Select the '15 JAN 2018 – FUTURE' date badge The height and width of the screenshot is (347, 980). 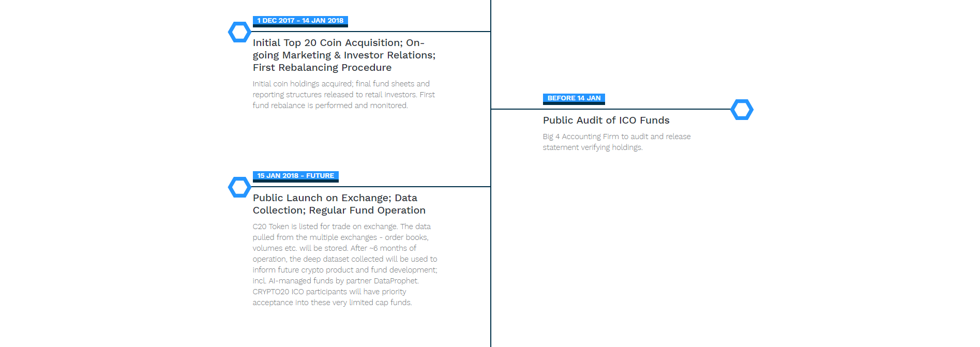pos(295,176)
